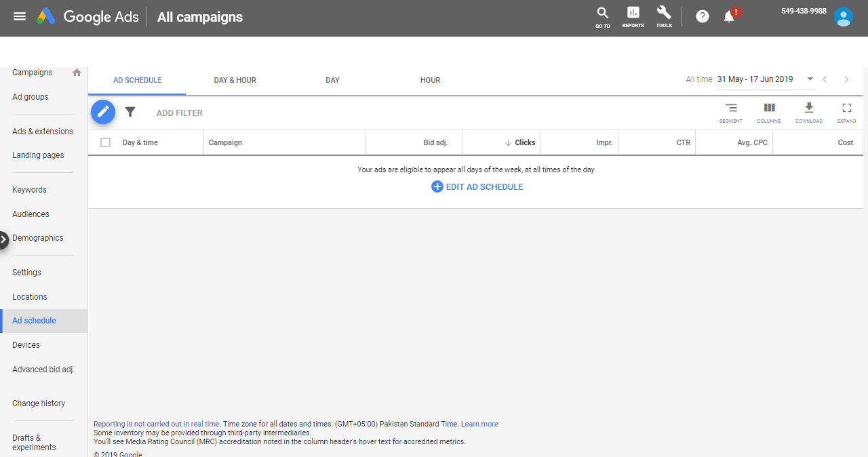
Task: Open the notifications bell
Action: tap(730, 16)
